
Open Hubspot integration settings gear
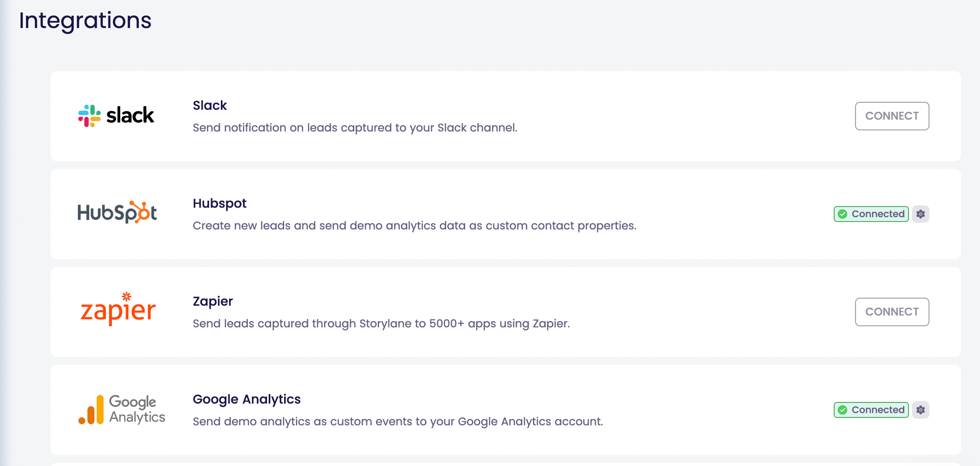pos(920,214)
